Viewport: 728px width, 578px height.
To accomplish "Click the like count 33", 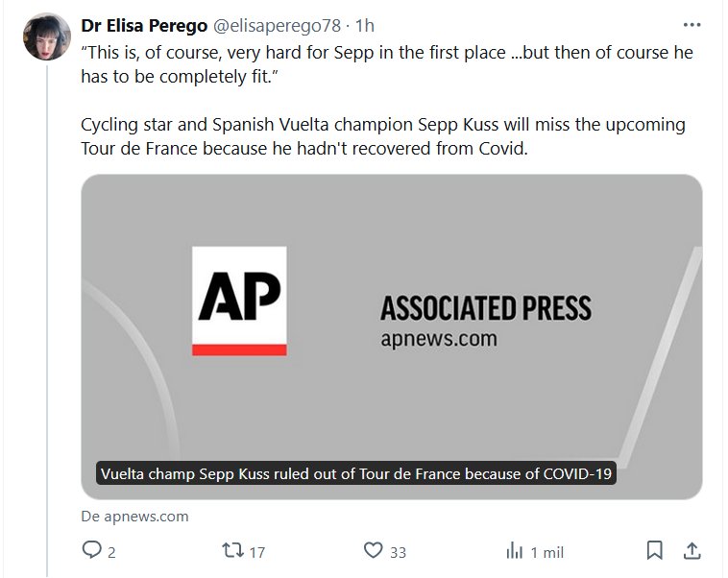I will click(x=398, y=552).
